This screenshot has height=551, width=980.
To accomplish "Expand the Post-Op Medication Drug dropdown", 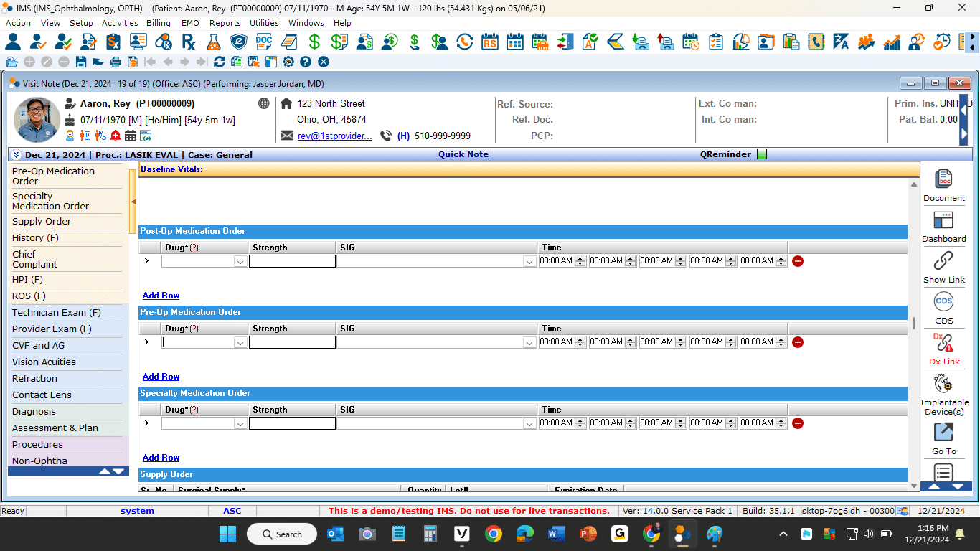I will click(240, 262).
